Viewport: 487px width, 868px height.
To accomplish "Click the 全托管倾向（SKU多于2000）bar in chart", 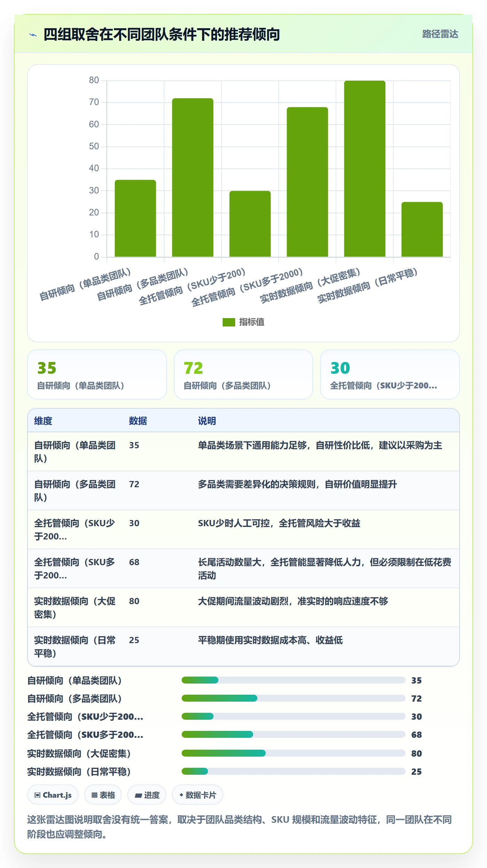I will coord(307,182).
